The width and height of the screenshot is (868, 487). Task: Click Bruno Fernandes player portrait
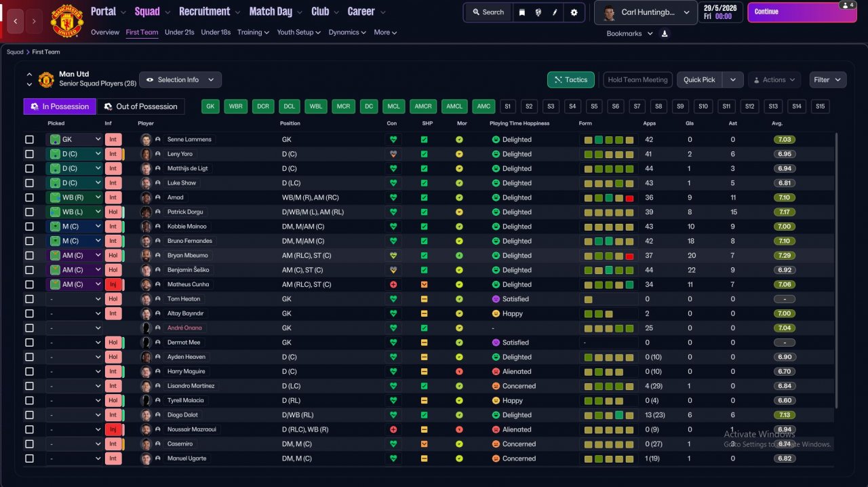tap(146, 241)
